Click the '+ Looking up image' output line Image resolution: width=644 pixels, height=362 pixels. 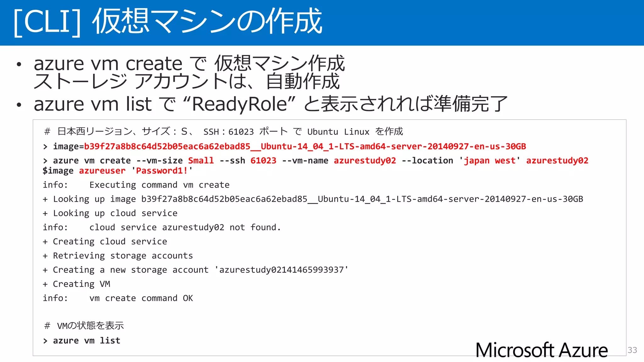[x=313, y=199]
